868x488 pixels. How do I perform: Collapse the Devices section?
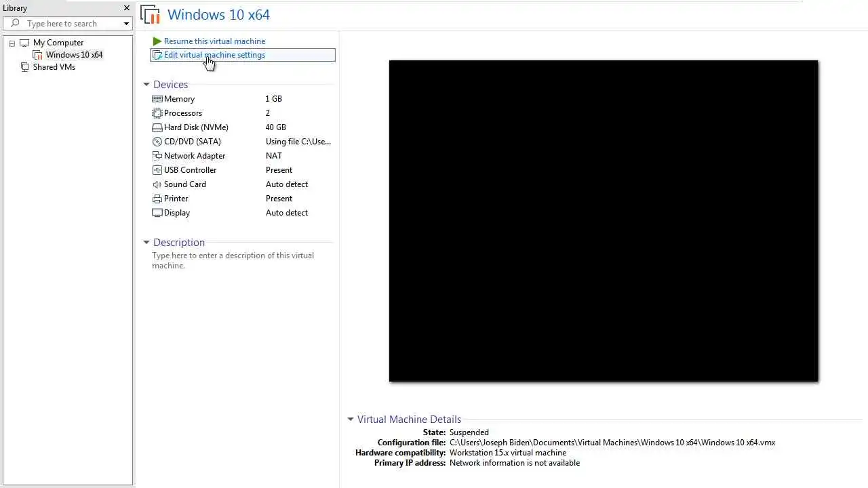point(146,85)
